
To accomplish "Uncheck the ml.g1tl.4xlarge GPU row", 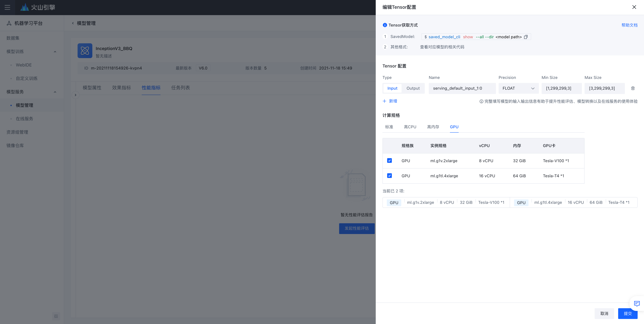I will (389, 176).
